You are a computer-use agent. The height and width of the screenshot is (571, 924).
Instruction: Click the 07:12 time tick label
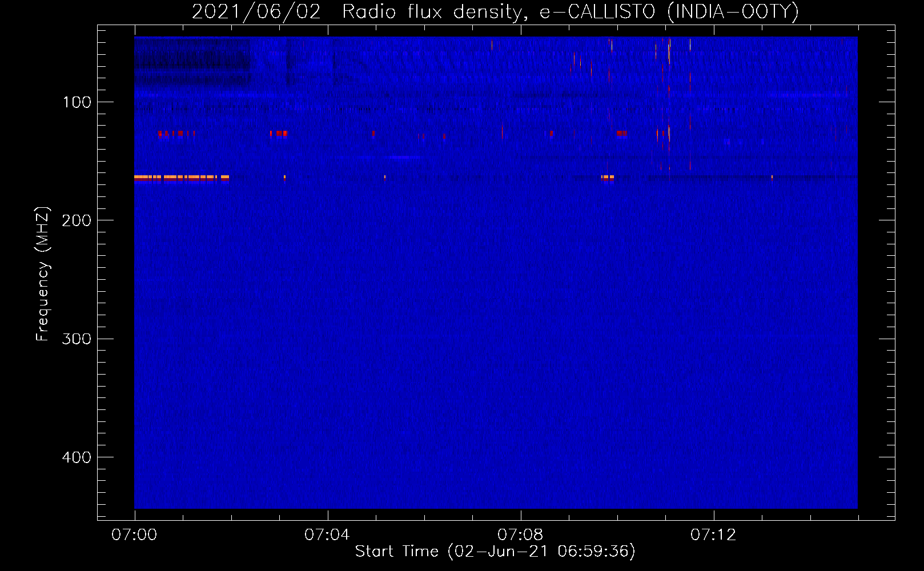click(x=713, y=535)
